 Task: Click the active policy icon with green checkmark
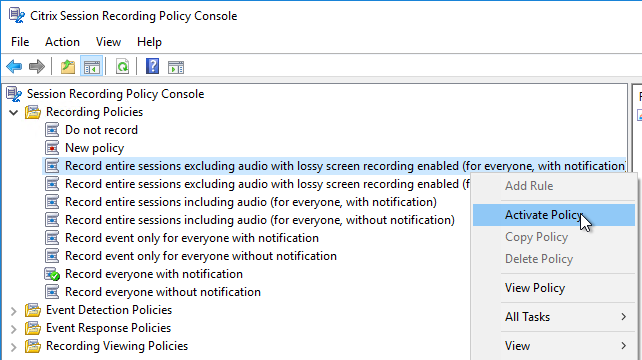coord(52,274)
